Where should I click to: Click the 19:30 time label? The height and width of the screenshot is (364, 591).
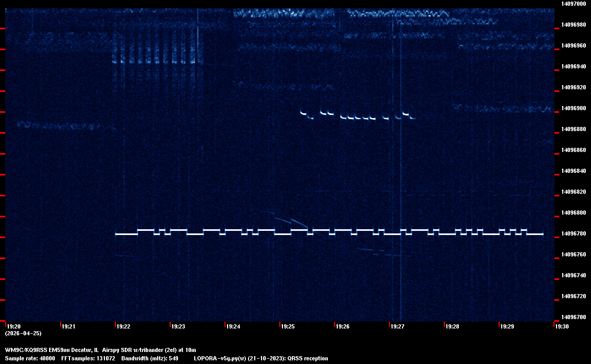point(562,326)
